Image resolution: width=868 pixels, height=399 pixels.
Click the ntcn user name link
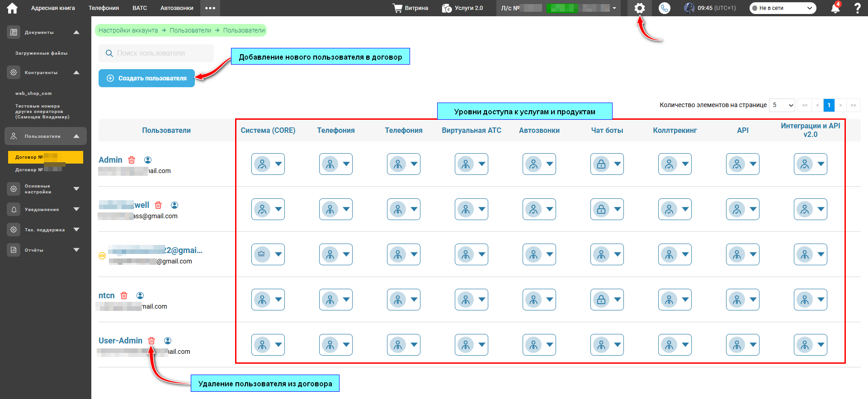point(107,296)
